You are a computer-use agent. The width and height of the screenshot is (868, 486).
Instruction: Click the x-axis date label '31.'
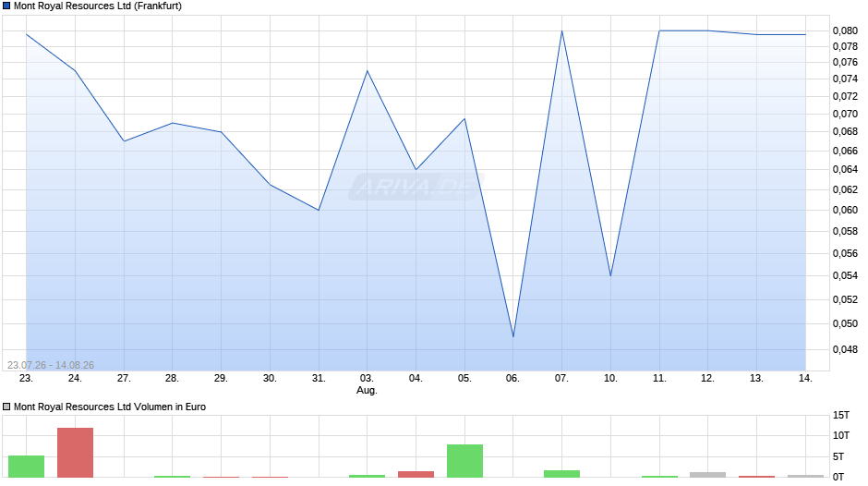(x=319, y=379)
